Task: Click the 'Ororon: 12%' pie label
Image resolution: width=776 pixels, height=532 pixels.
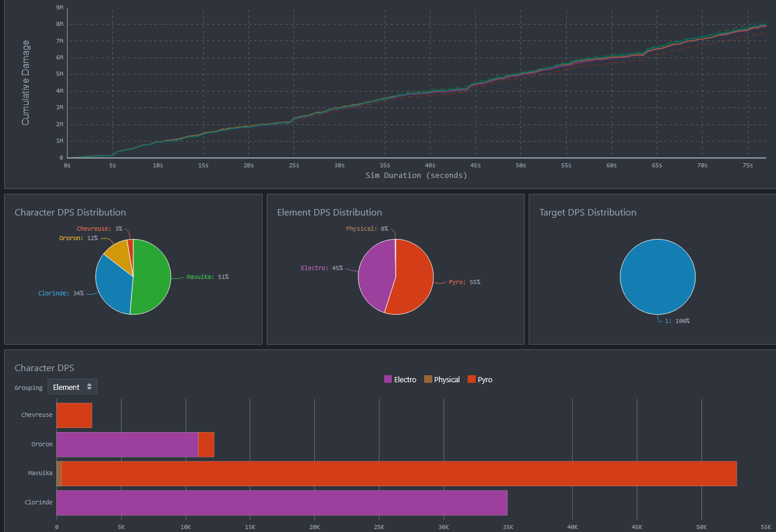Action: [78, 238]
